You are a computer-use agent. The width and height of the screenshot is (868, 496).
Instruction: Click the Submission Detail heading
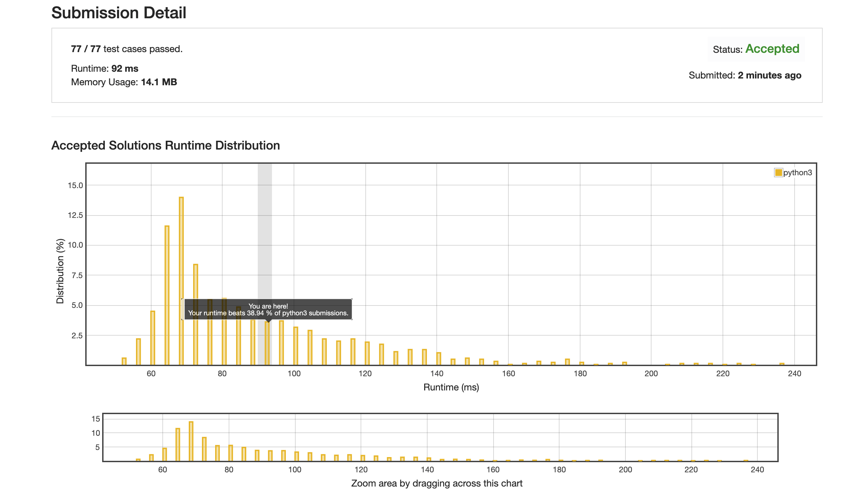[118, 13]
